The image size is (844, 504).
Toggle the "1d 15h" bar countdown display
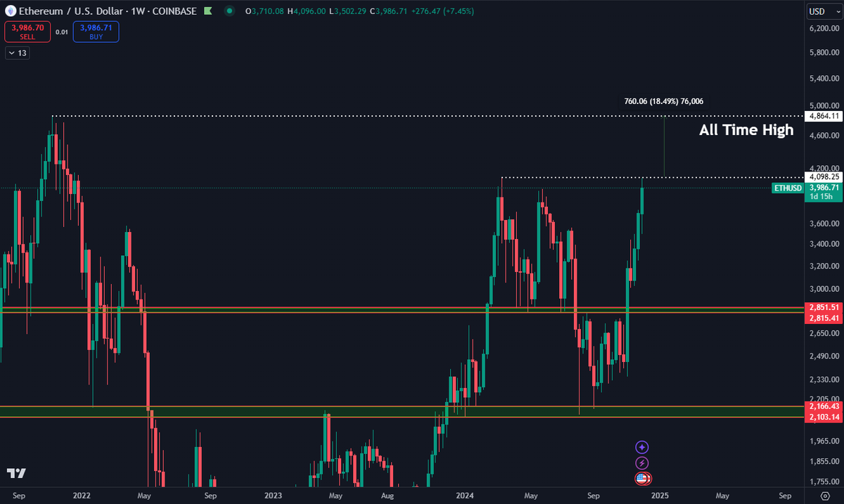[x=820, y=197]
